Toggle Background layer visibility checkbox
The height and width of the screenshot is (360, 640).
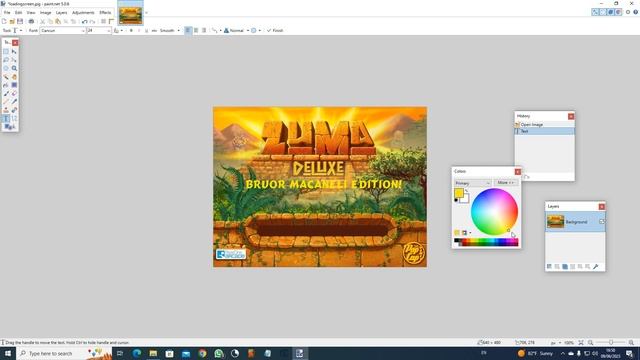[x=602, y=221]
